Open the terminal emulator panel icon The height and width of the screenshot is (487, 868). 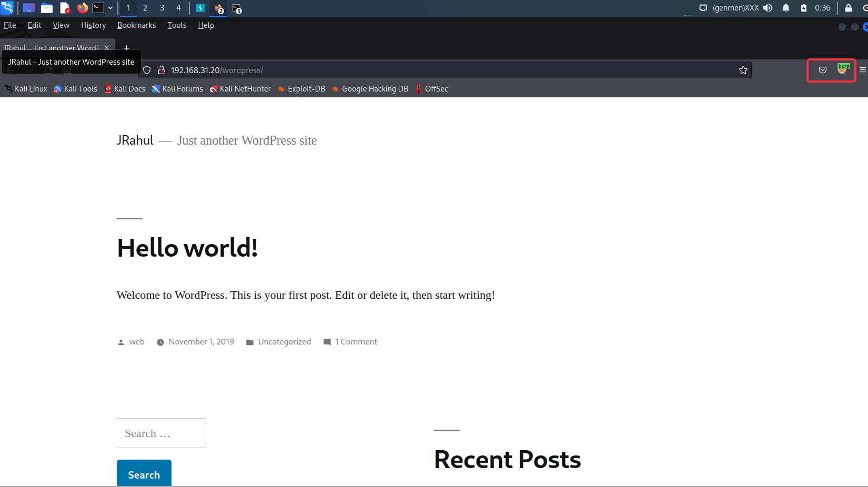98,8
